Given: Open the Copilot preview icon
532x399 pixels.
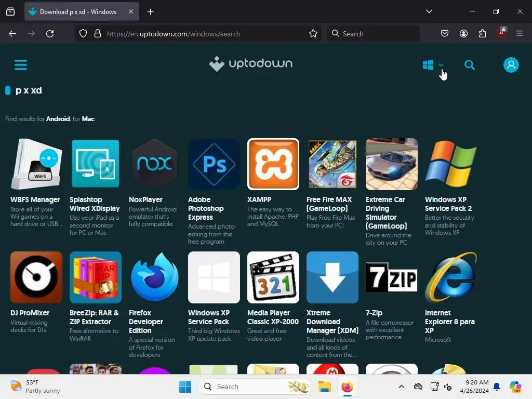Looking at the screenshot, I should [515, 387].
